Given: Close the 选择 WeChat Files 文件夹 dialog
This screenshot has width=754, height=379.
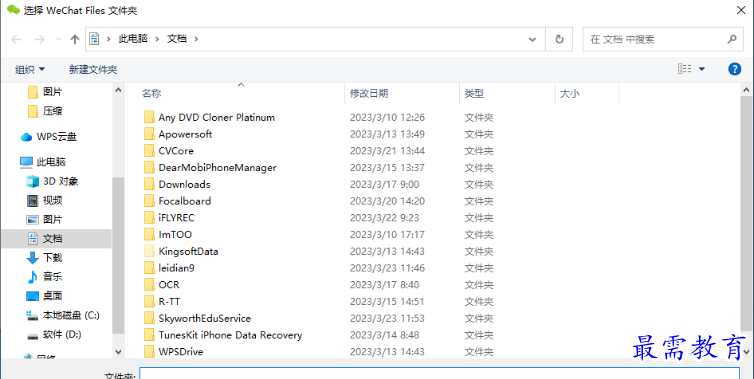Looking at the screenshot, I should pos(741,10).
